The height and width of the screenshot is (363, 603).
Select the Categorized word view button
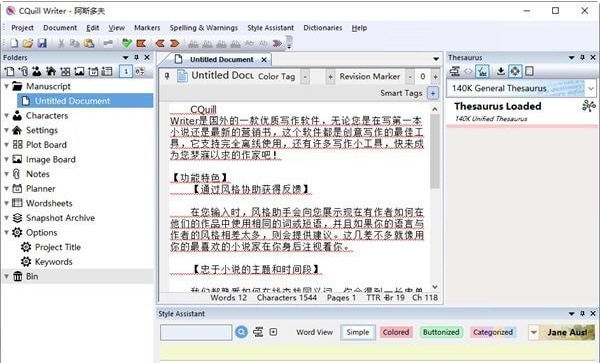tap(493, 332)
